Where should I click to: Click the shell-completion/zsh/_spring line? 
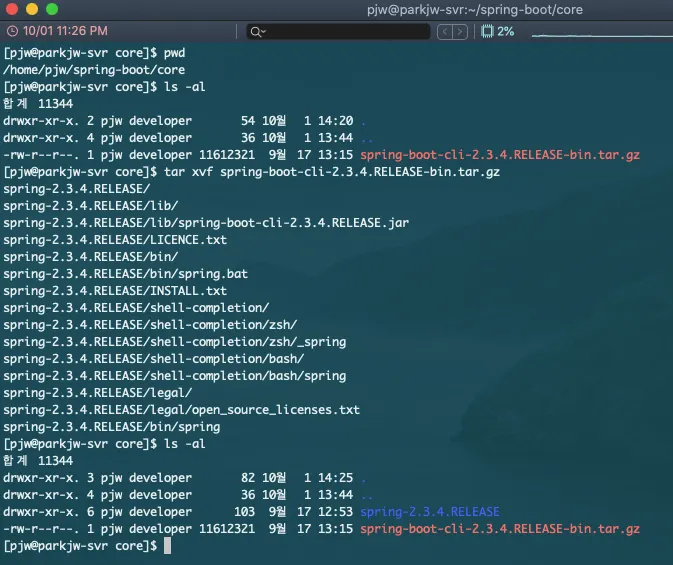pos(175,342)
